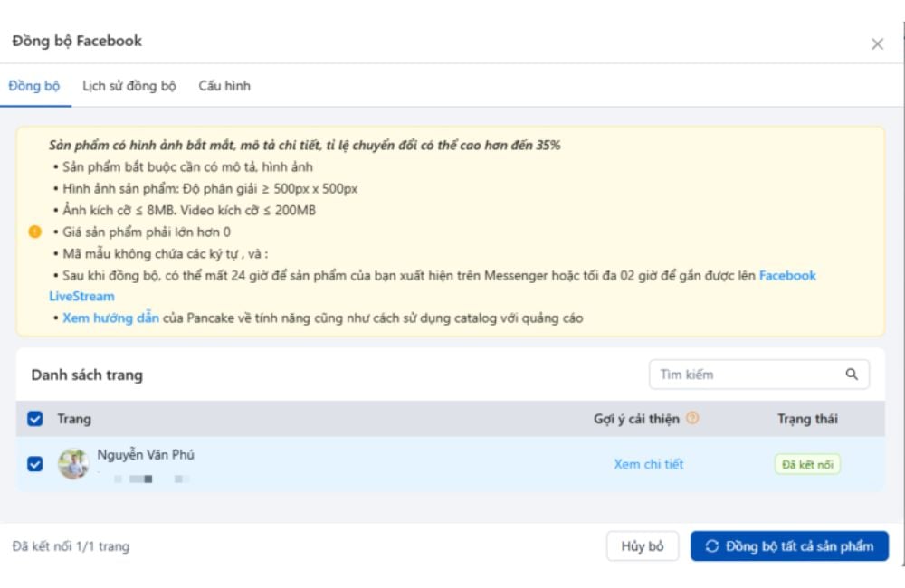Click the Trang column header
905x588 pixels.
[74, 419]
